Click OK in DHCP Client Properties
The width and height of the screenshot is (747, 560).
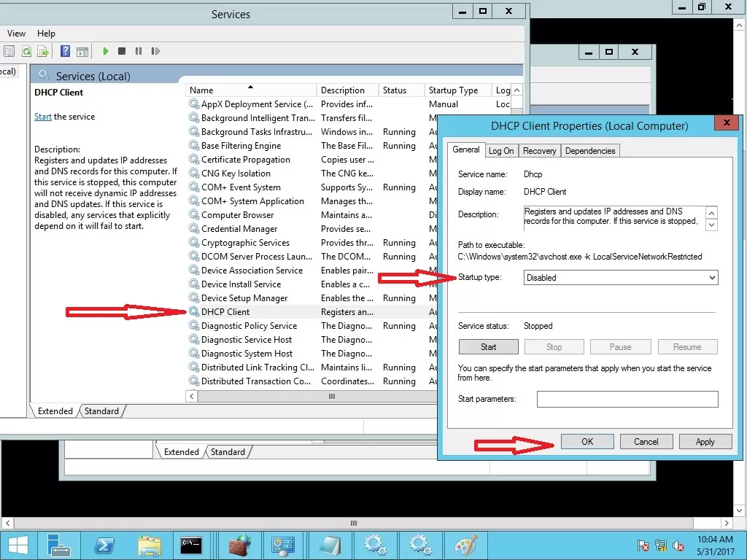coord(587,441)
